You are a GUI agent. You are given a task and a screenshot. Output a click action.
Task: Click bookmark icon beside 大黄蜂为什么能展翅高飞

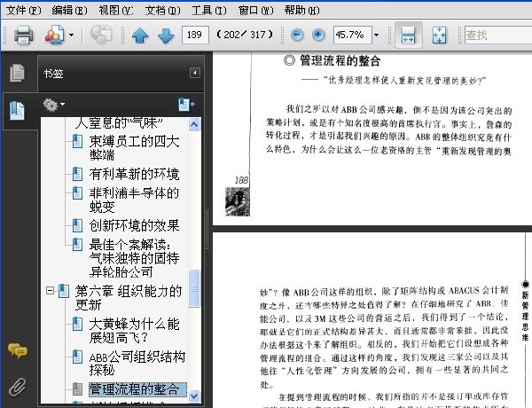click(77, 324)
